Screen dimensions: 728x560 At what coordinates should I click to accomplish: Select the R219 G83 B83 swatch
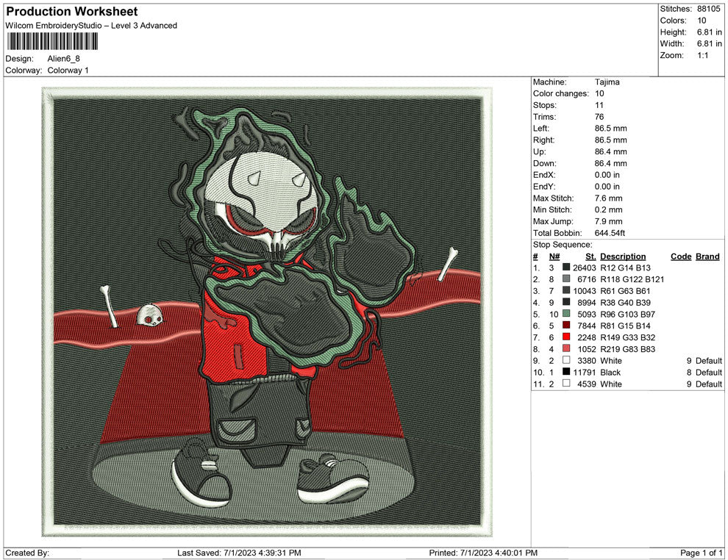point(566,348)
